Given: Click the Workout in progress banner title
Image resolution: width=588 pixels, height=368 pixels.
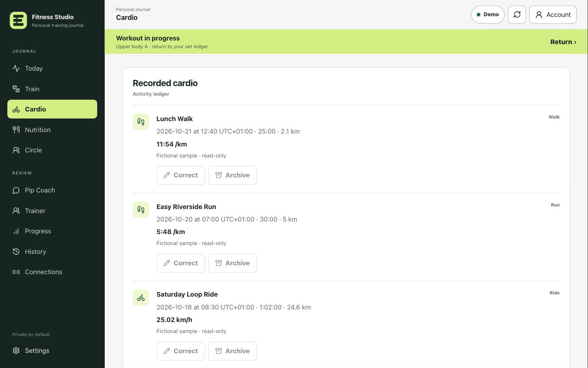Looking at the screenshot, I should pyautogui.click(x=148, y=38).
